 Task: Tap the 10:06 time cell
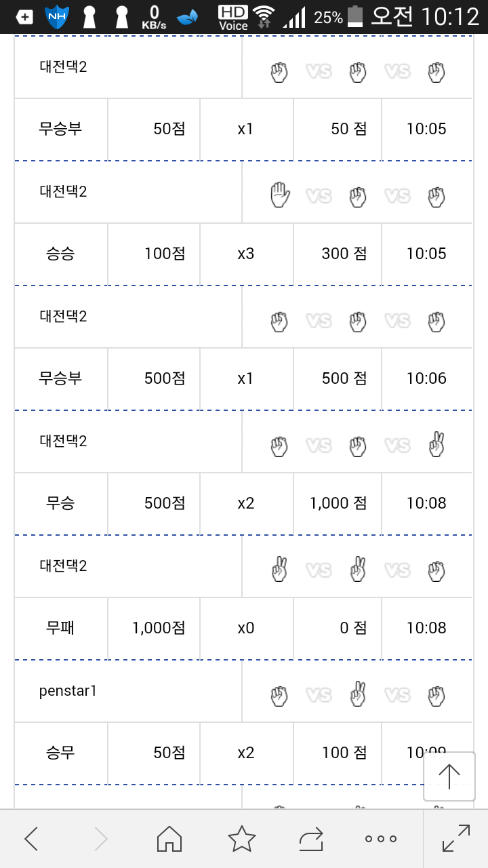[426, 378]
